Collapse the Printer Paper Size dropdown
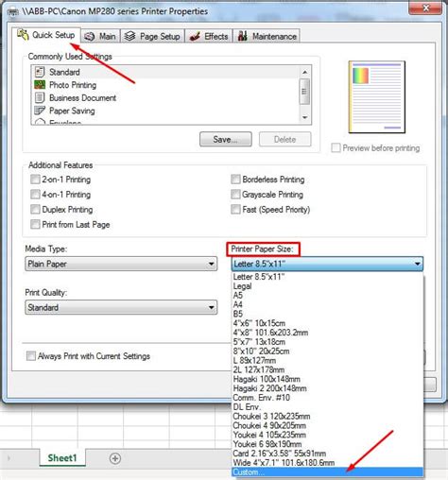The image size is (448, 480). click(327, 264)
